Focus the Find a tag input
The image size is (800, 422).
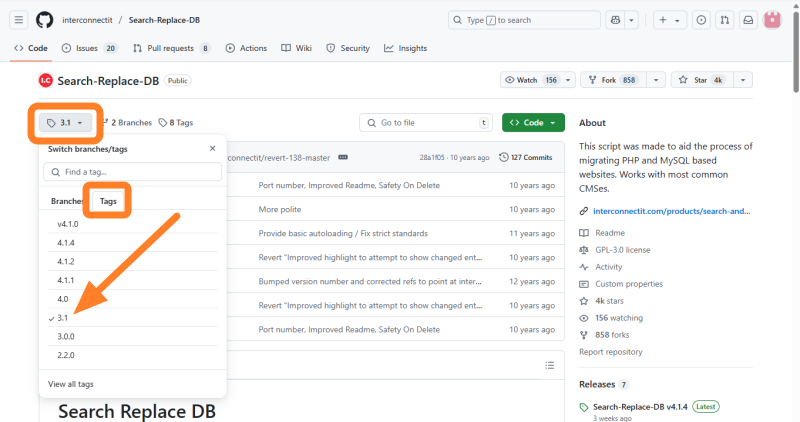(133, 172)
